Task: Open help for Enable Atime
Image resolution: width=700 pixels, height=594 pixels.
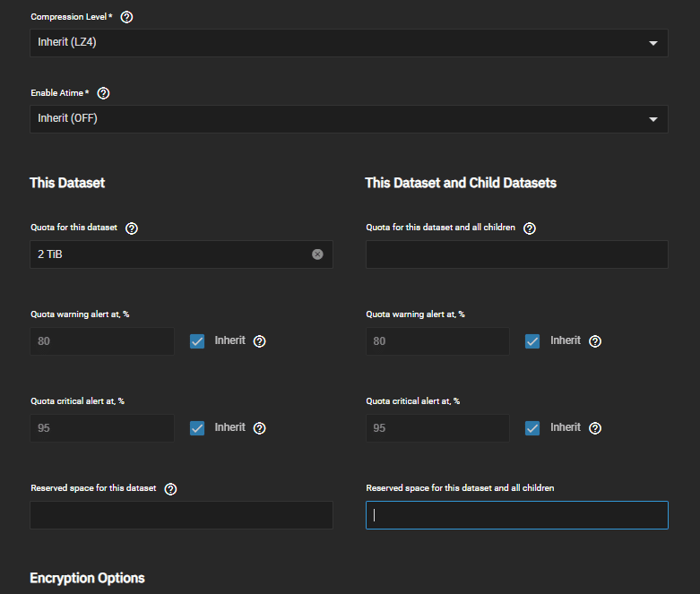Action: coord(103,93)
